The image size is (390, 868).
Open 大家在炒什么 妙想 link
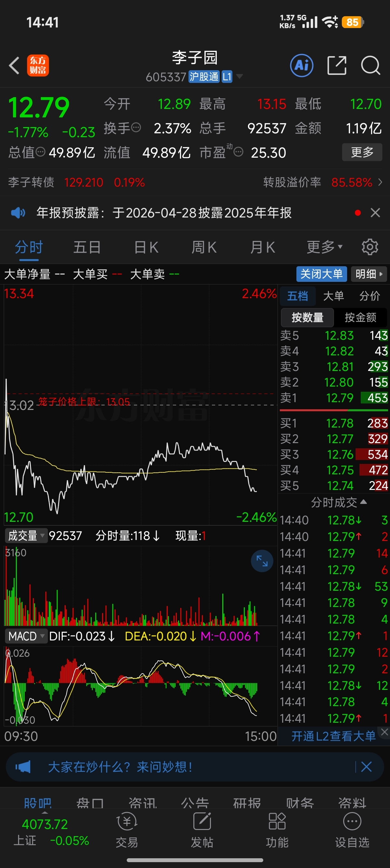point(120,767)
